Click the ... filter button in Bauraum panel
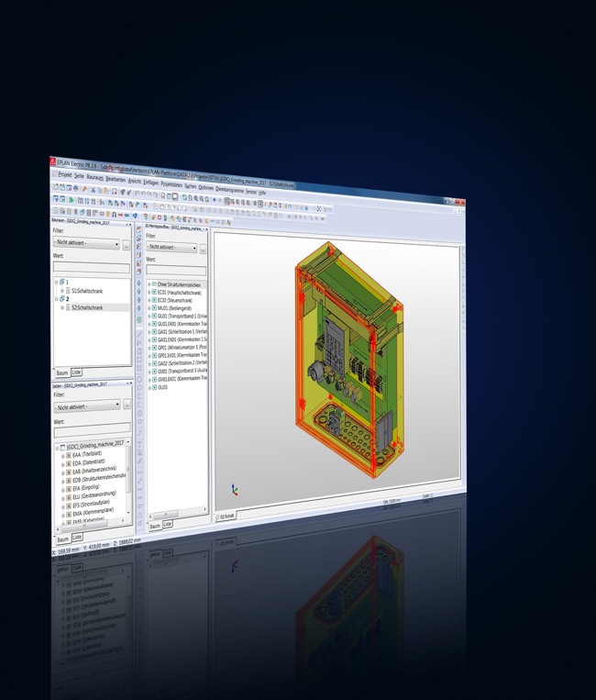596x700 pixels. 127,245
